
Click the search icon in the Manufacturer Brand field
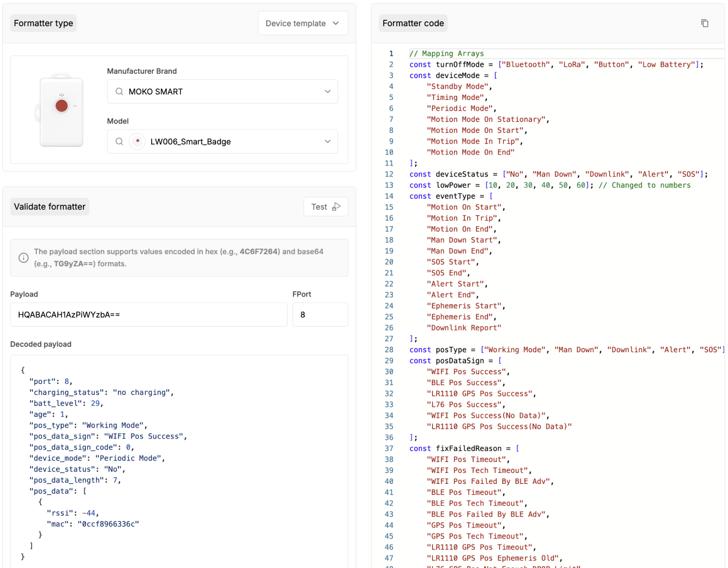pos(119,92)
